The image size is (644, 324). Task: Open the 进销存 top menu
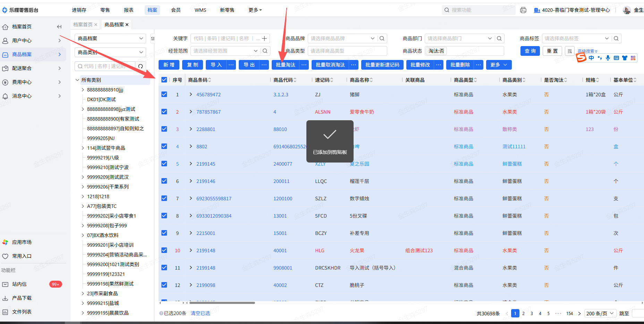(79, 10)
